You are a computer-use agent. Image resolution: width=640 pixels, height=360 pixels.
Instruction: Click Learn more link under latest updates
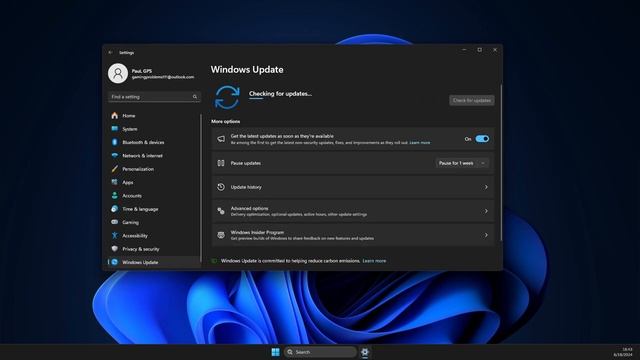[420, 143]
